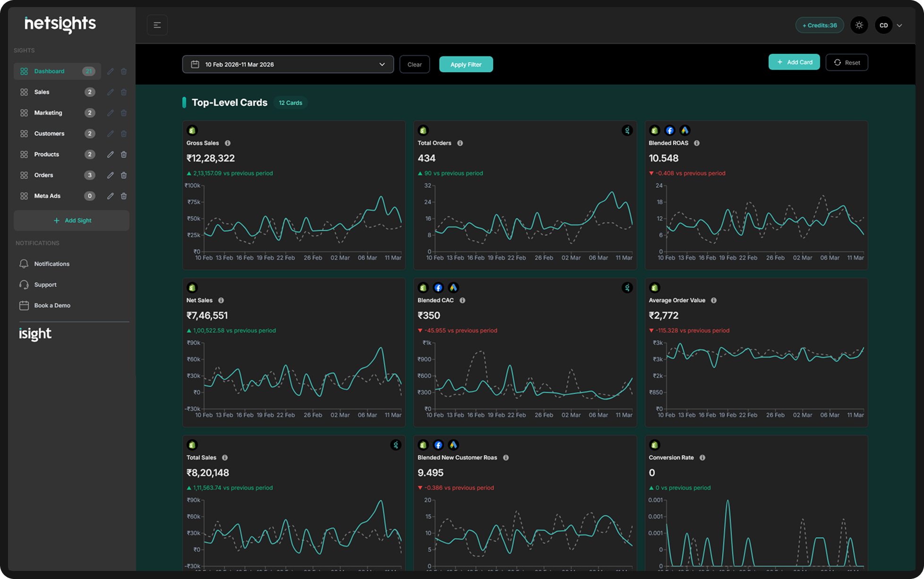
Task: Delete the Products sight trash icon
Action: (x=124, y=154)
